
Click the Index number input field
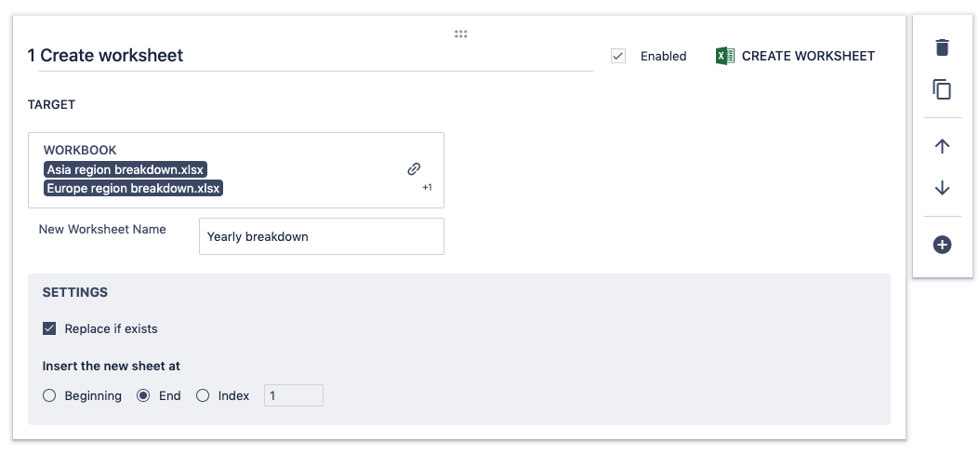pos(294,395)
